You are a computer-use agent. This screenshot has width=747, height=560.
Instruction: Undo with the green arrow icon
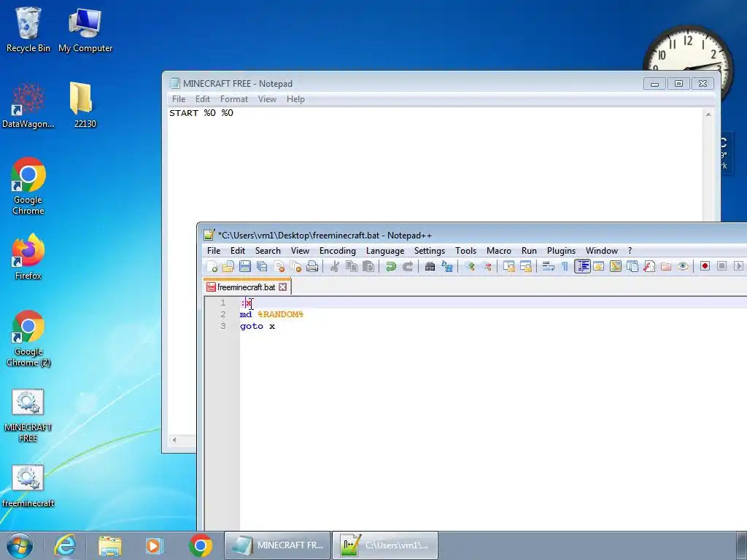coord(391,267)
